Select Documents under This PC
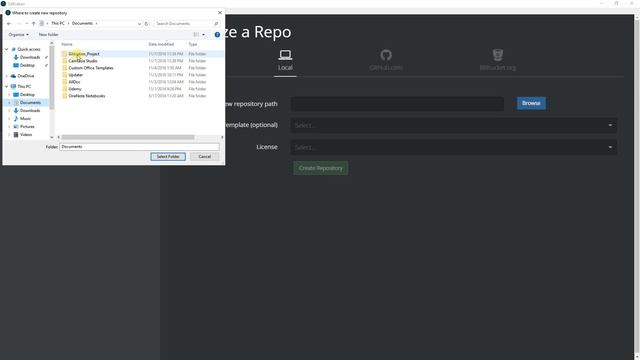Screen dimensions: 640x360 [x=30, y=103]
